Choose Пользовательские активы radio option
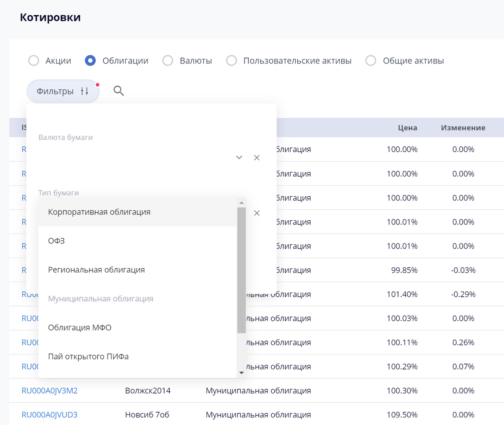This screenshot has width=504, height=425. 231,61
